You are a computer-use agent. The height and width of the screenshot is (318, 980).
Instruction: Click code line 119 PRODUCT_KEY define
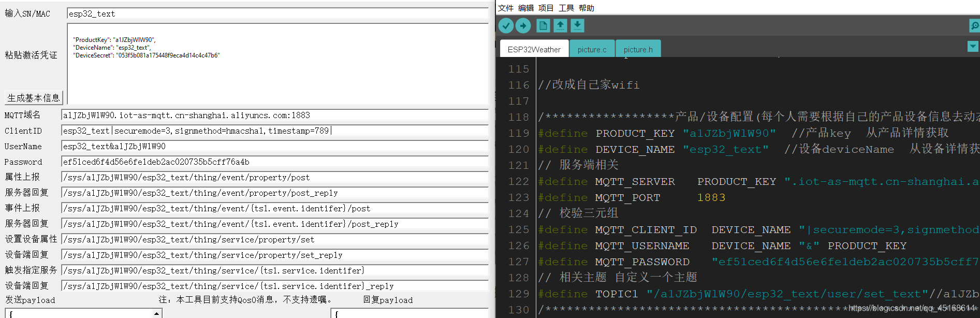pos(743,133)
